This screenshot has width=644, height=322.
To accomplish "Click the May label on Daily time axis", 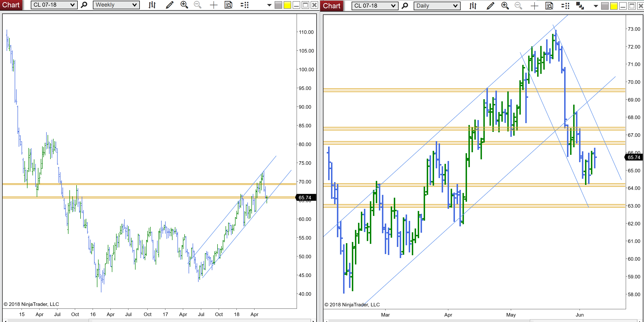I will click(511, 315).
